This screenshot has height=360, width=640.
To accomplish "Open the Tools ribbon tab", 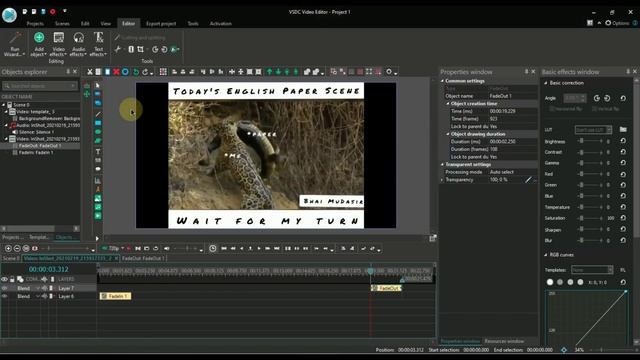I will [x=193, y=24].
